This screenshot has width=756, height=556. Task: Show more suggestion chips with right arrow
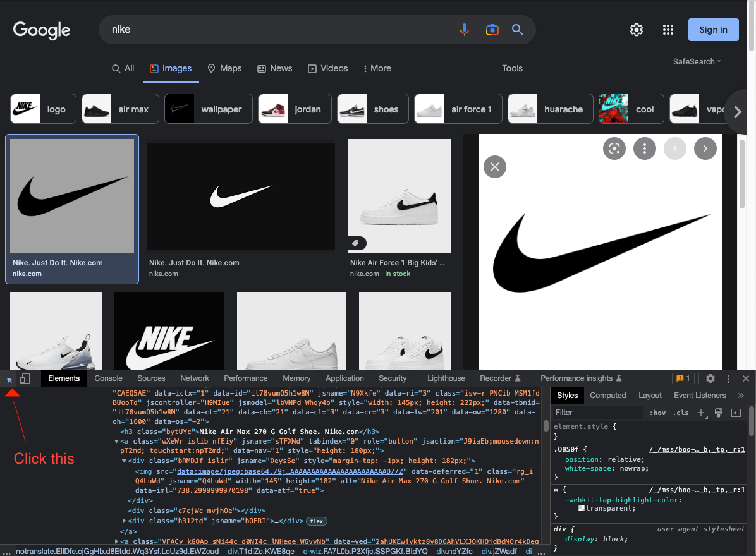coord(737,112)
